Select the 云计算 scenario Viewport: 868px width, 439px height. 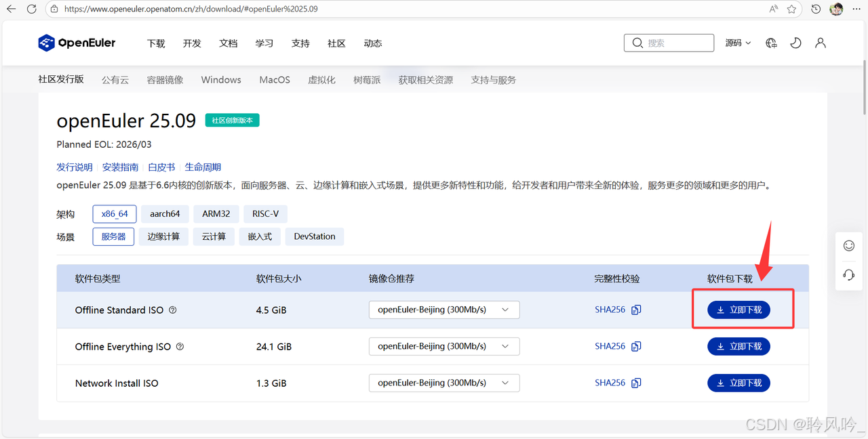[x=214, y=236]
